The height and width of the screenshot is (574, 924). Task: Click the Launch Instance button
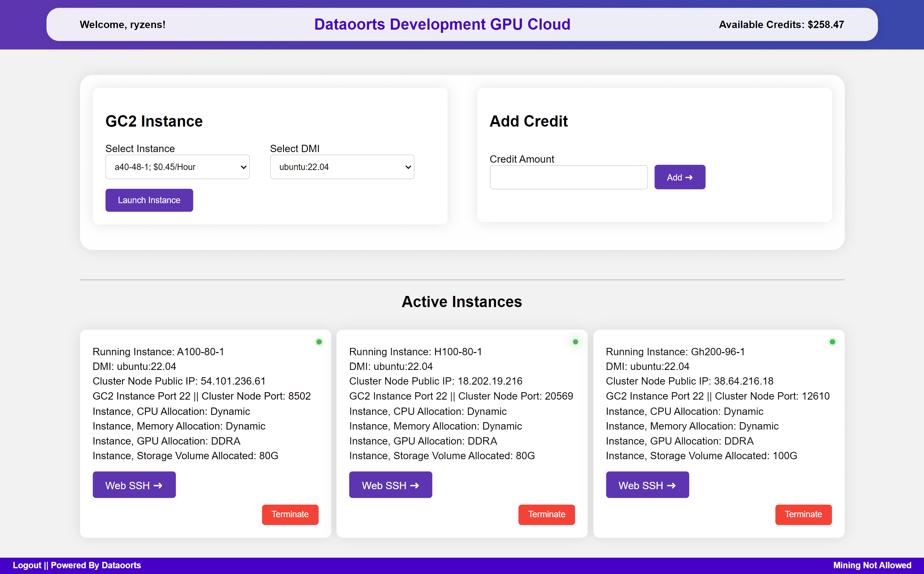pyautogui.click(x=149, y=200)
